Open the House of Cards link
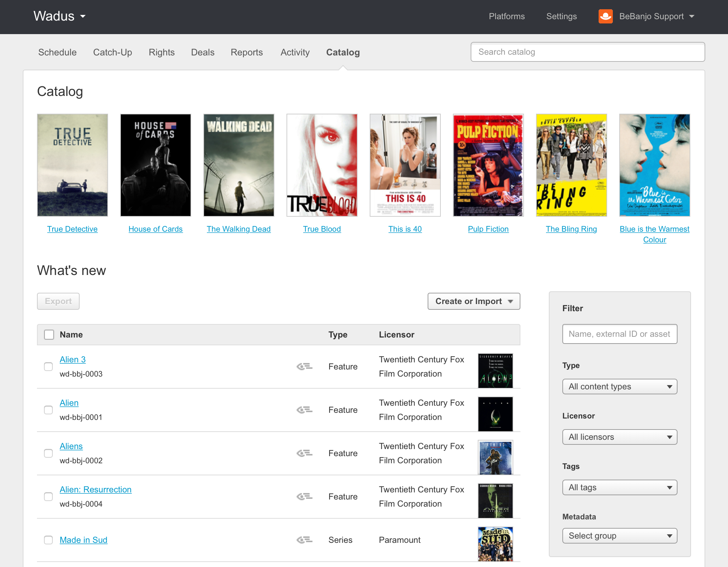The width and height of the screenshot is (728, 567). point(155,229)
